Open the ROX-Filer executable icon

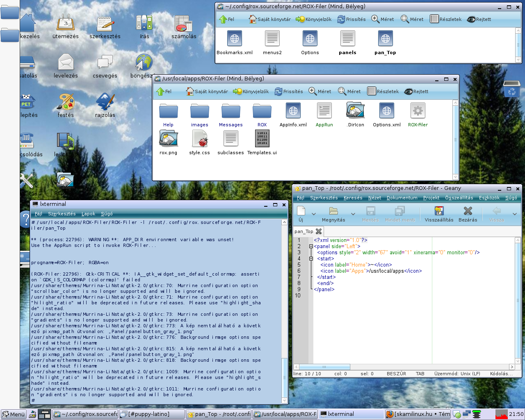pyautogui.click(x=418, y=115)
